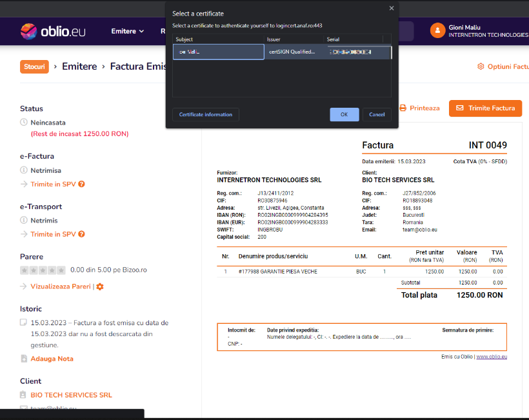Click the envelope icon on Trimite Factura
Screen dimensions: 529x420
460,108
